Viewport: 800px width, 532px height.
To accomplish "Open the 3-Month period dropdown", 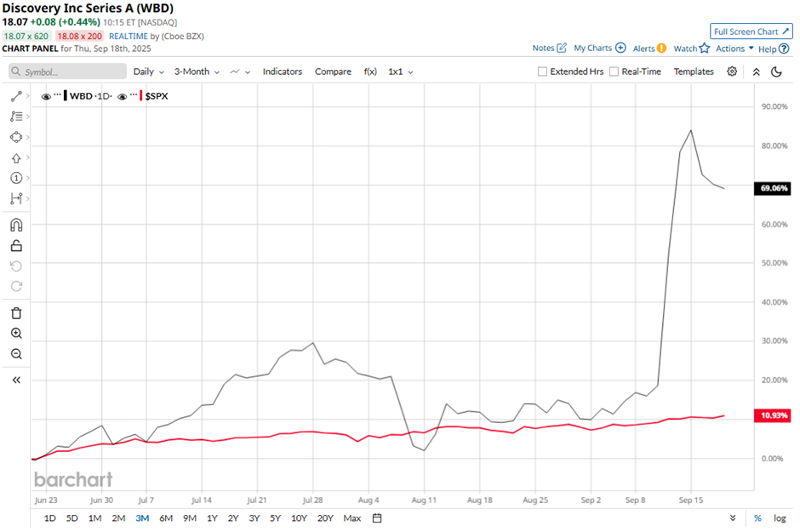I will click(x=197, y=72).
